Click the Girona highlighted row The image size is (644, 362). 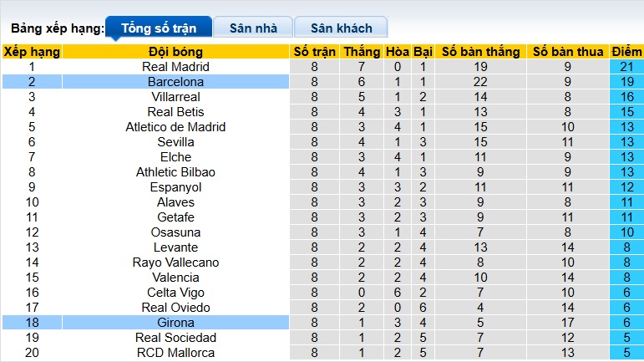(x=175, y=323)
